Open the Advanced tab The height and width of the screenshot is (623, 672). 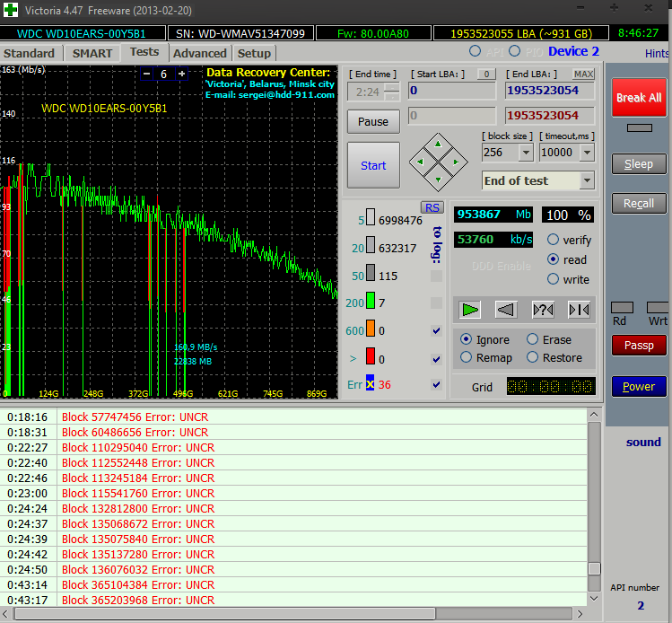(x=199, y=53)
